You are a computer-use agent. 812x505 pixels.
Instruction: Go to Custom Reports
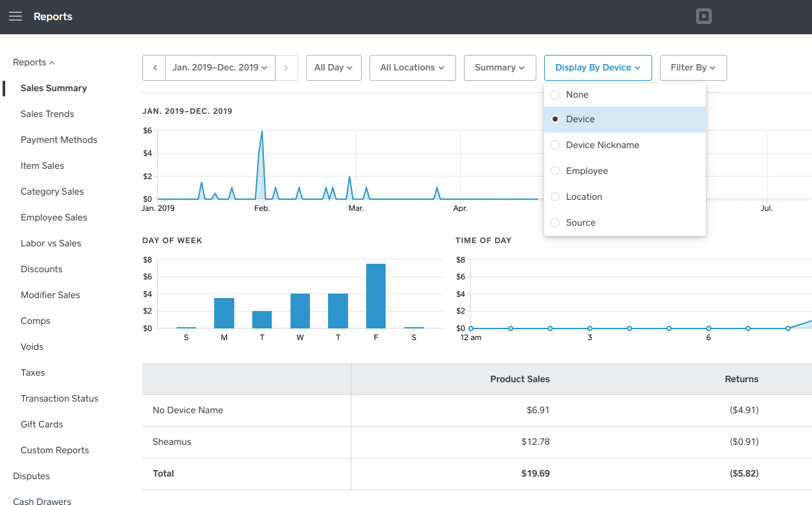click(55, 451)
